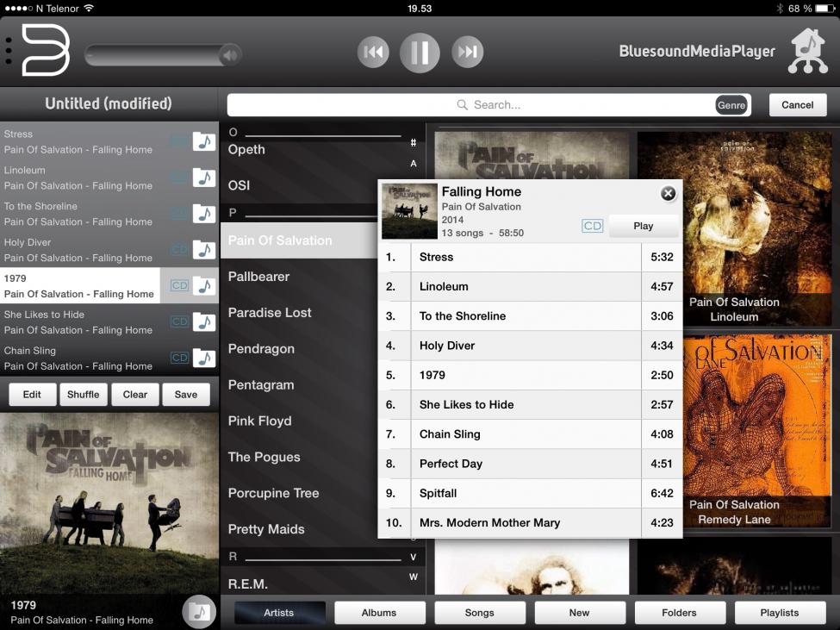Adjust the volume slider
This screenshot has height=630, width=840.
163,54
